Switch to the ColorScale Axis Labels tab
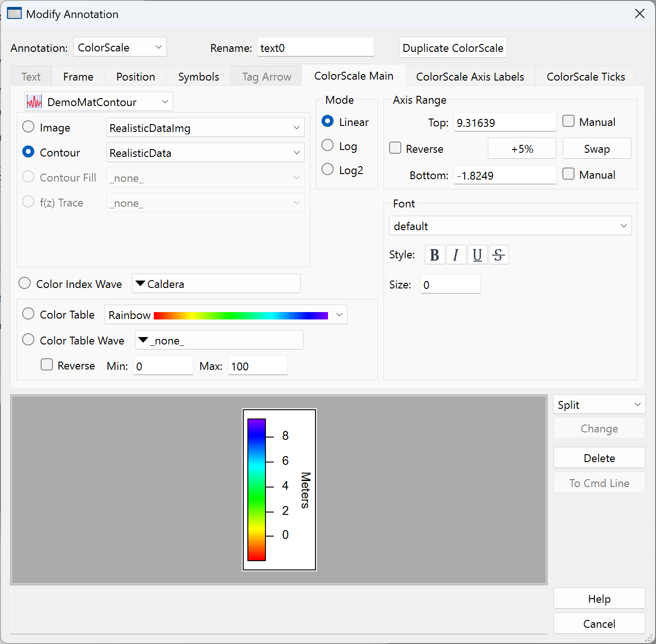 pos(470,77)
